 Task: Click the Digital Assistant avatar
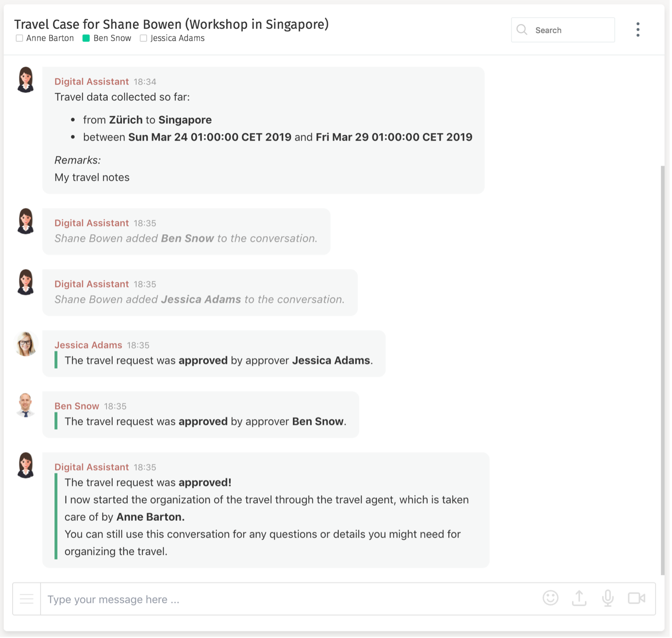[26, 79]
